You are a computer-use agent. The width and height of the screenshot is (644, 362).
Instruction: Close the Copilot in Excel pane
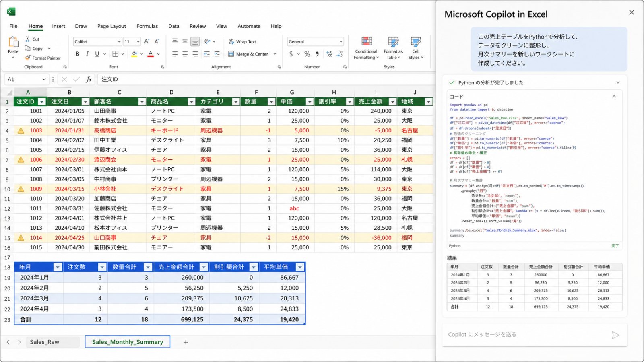[x=632, y=12]
